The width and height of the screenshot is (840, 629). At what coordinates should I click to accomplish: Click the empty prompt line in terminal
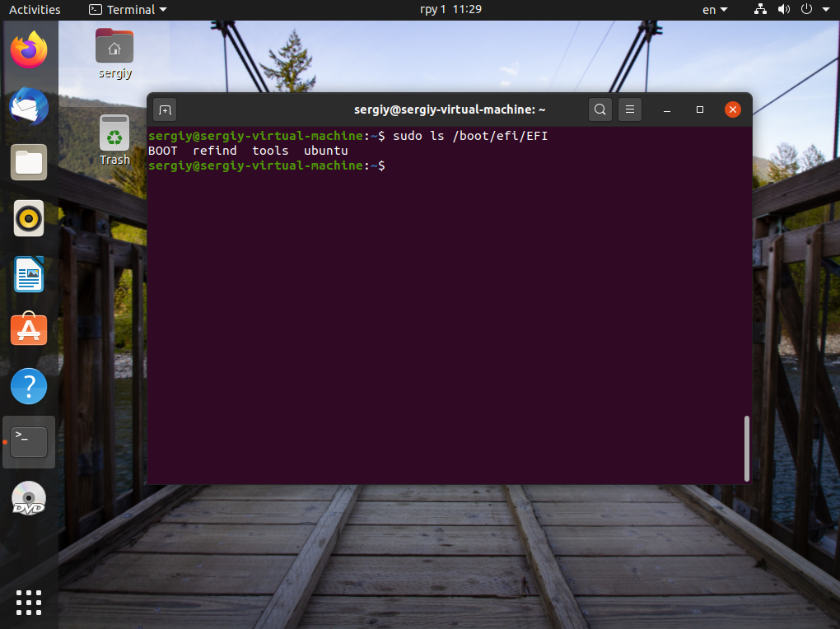tap(267, 165)
